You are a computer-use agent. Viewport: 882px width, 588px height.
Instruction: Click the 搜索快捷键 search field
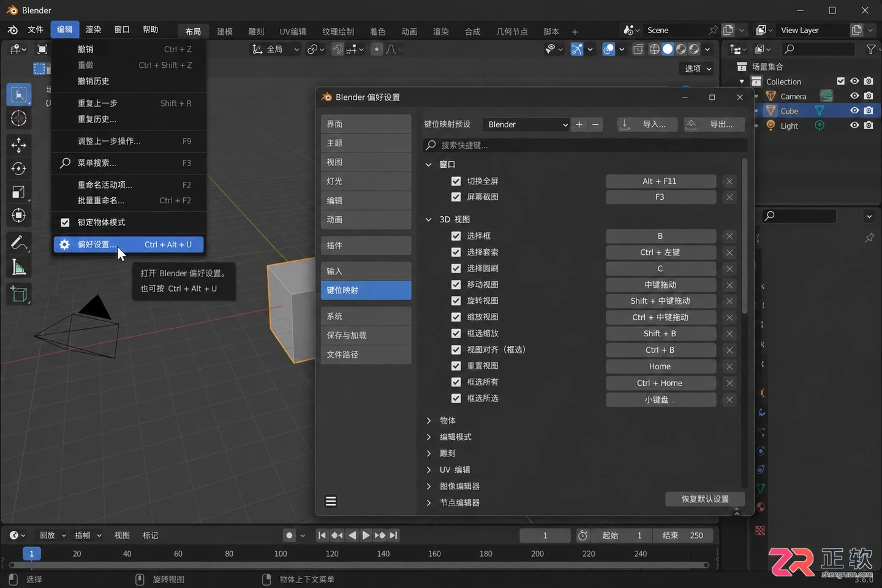coord(585,145)
